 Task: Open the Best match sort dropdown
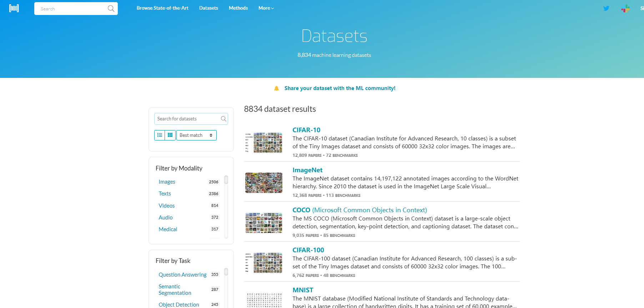196,135
